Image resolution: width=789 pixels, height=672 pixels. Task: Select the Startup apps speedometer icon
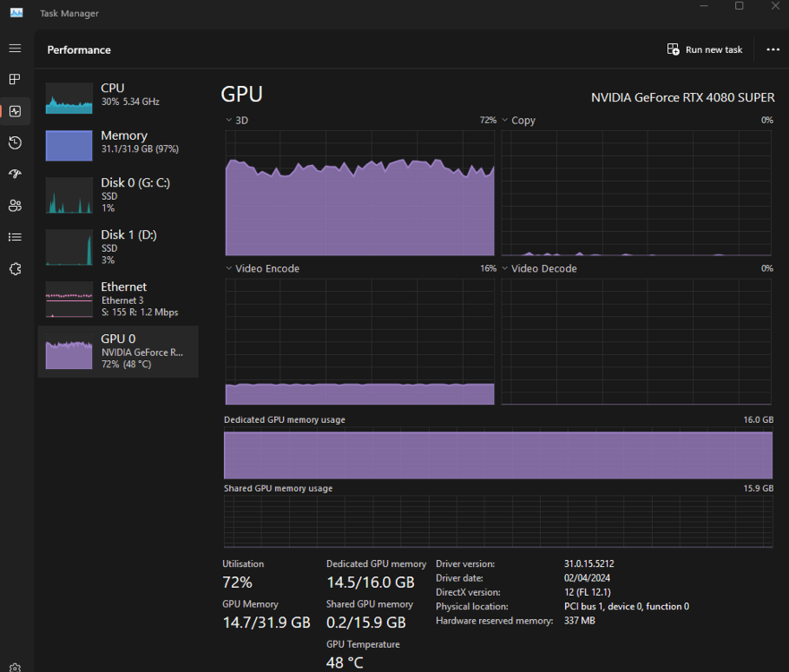pyautogui.click(x=14, y=174)
